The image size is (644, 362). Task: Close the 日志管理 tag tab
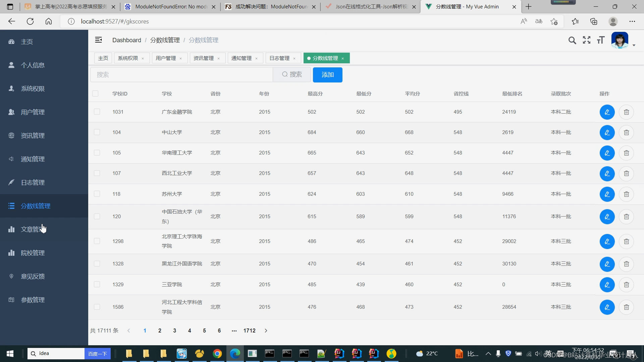pyautogui.click(x=294, y=59)
